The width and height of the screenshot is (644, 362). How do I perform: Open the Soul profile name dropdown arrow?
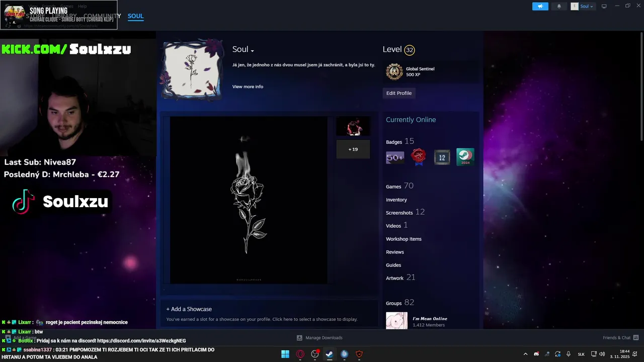(x=253, y=51)
